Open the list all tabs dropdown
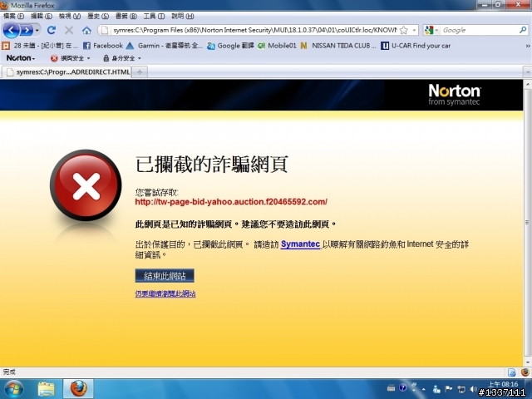Image resolution: width=532 pixels, height=399 pixels. [528, 72]
